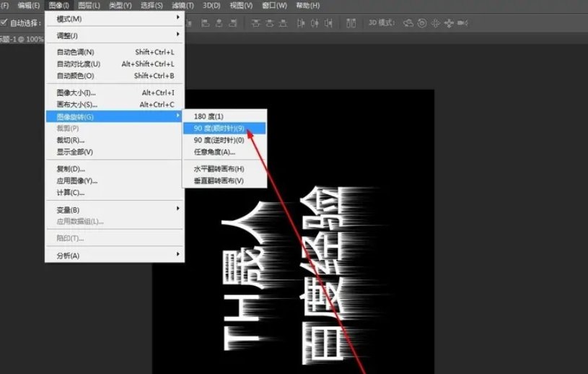This screenshot has width=588, height=374.
Task: Expand the 变量(B) submenu
Action: click(x=115, y=209)
